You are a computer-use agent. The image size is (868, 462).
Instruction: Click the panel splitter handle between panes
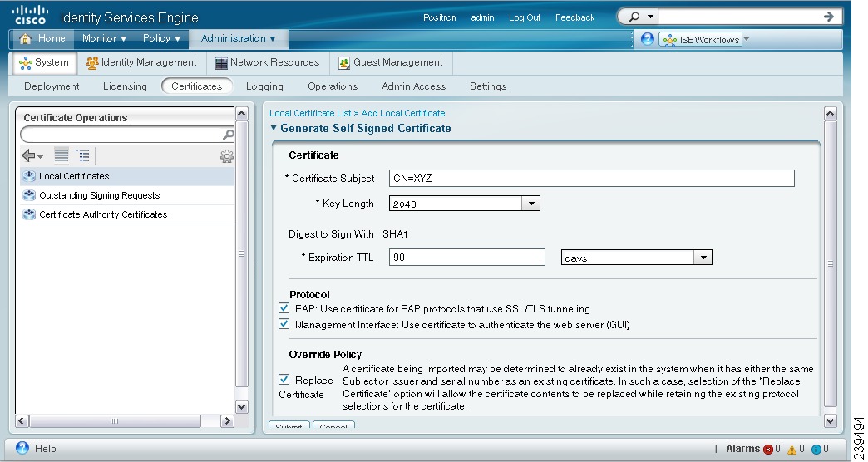click(x=259, y=270)
